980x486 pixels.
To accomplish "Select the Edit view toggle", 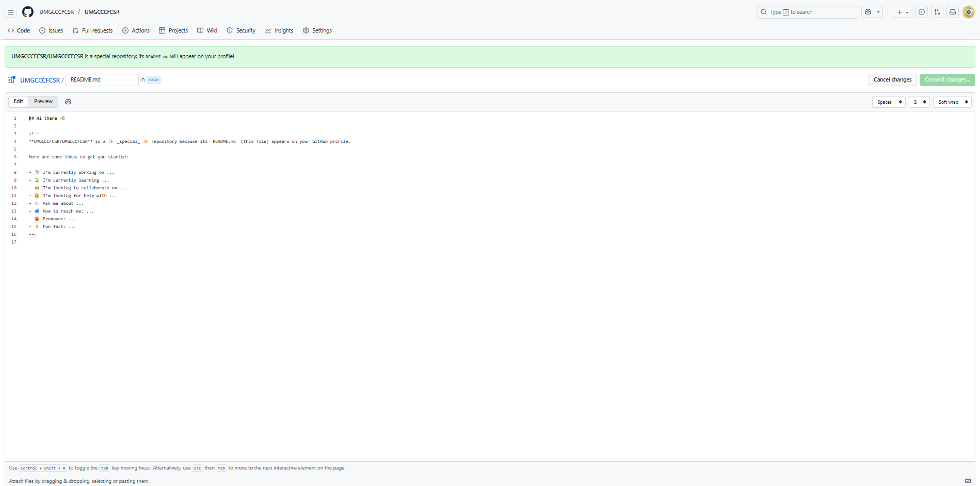I will coord(19,102).
